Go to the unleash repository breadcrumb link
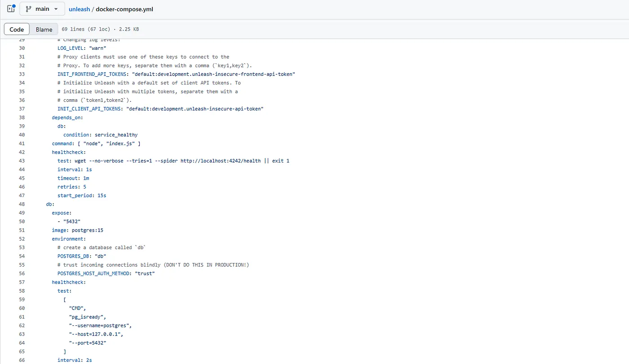The image size is (629, 364). [x=79, y=9]
